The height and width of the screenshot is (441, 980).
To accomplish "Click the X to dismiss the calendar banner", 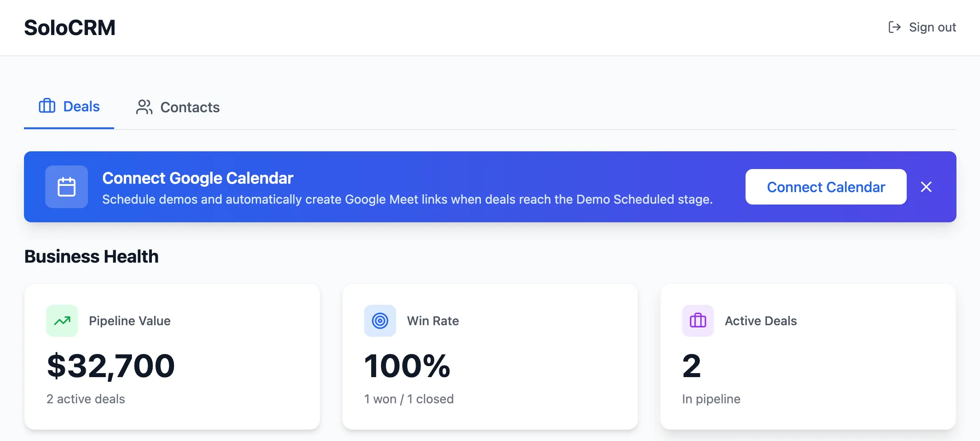I will 926,187.
